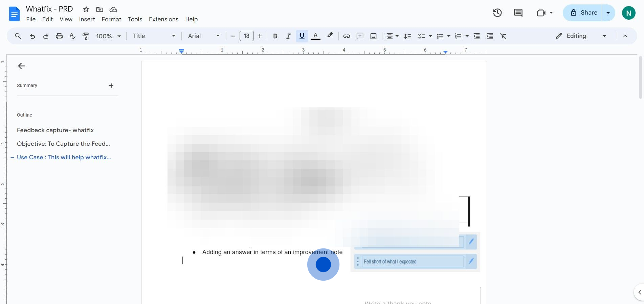Undo the last action

coord(32,36)
